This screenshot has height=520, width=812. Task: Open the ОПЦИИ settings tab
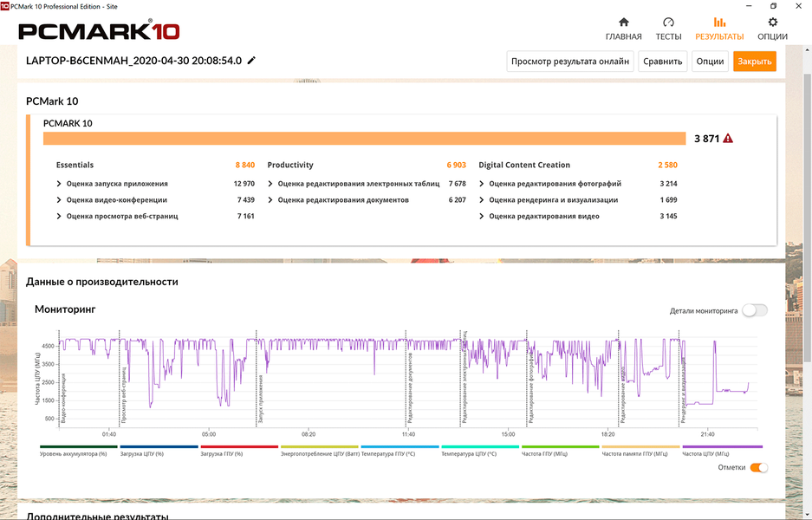pyautogui.click(x=772, y=29)
